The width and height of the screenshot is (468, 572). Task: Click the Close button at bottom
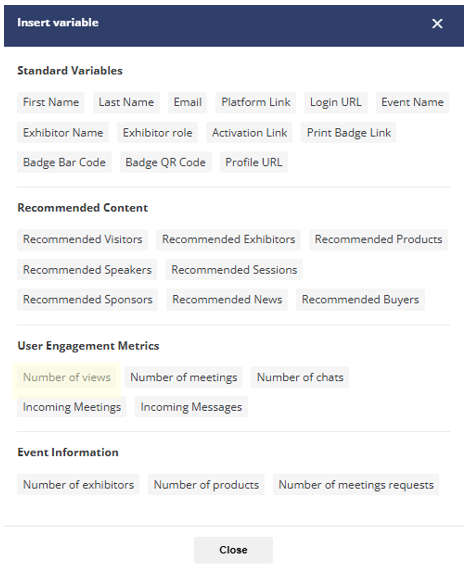point(233,550)
